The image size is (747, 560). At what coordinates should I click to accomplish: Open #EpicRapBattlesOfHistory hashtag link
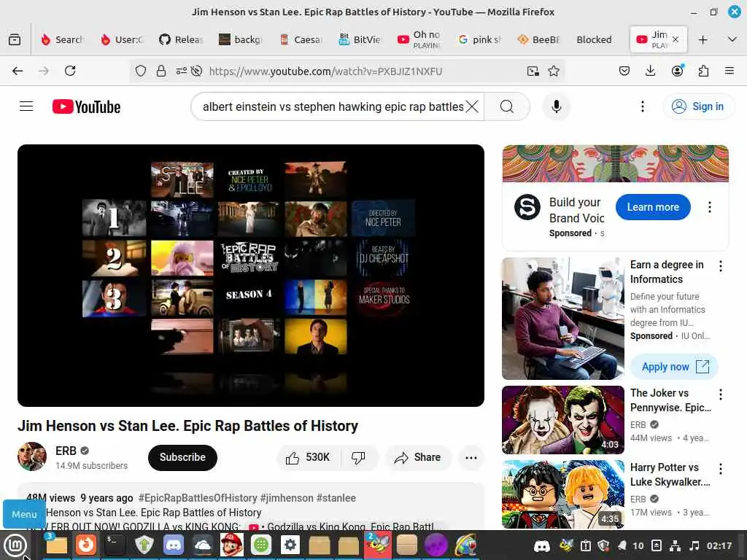tap(198, 498)
